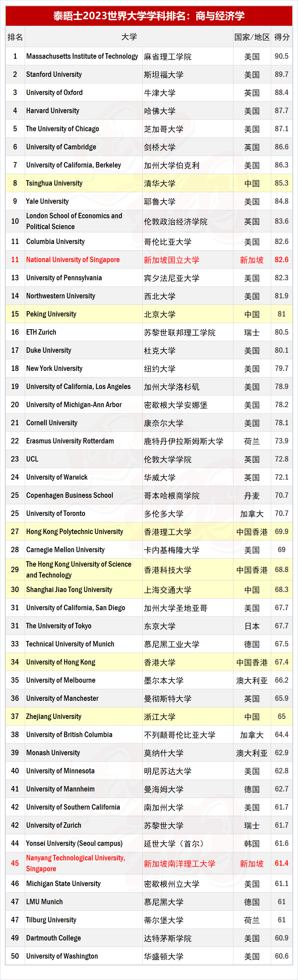Click red Nanyang Technological University, Singapore

coord(75,864)
